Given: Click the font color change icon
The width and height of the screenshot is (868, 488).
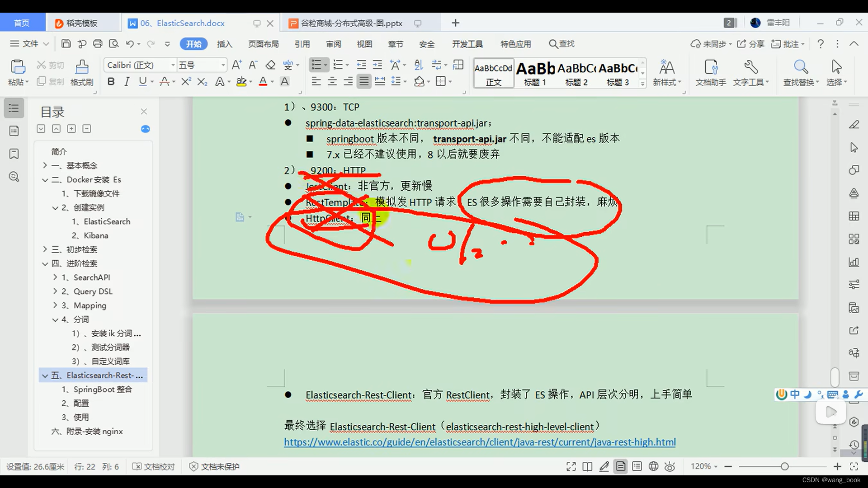Looking at the screenshot, I should point(264,82).
